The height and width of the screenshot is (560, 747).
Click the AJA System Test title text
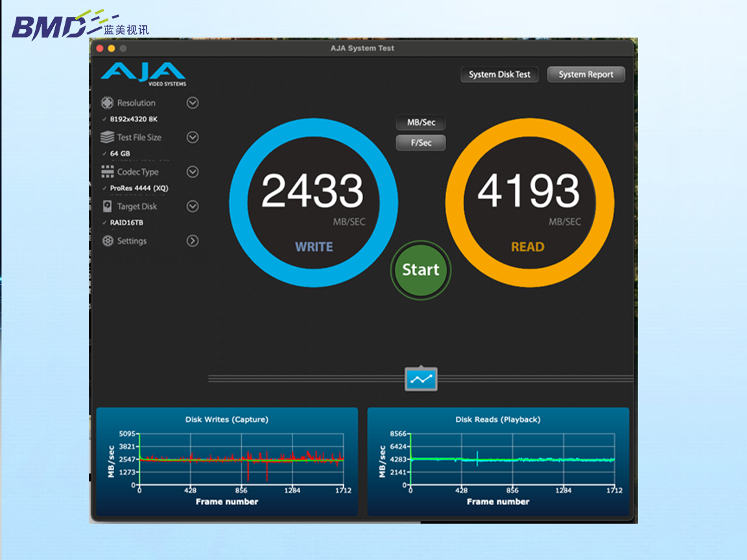[362, 48]
